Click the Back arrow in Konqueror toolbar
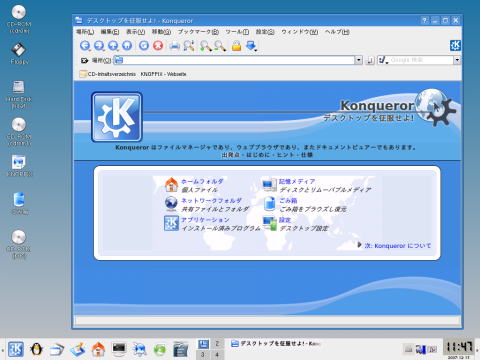Viewport: 480px width, 360px height. (x=85, y=46)
